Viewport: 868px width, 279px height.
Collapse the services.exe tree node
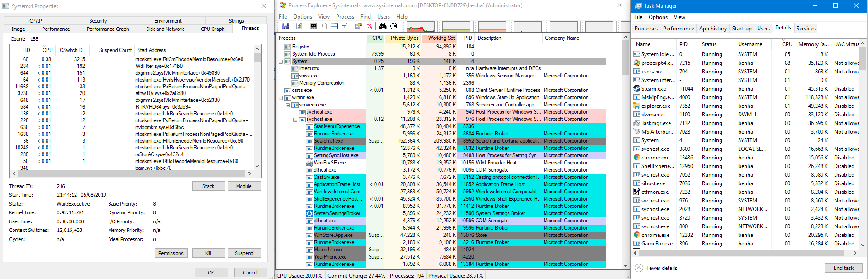tap(288, 105)
